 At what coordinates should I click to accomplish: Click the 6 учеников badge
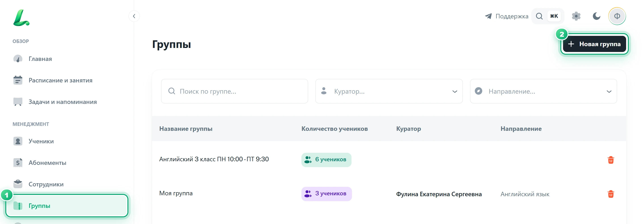point(326,160)
